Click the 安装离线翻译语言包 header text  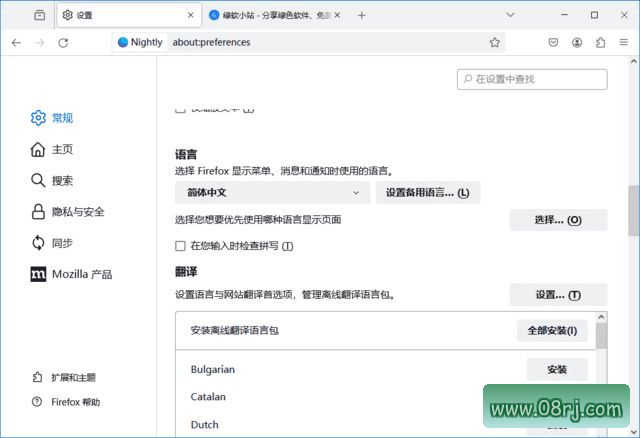tap(235, 330)
